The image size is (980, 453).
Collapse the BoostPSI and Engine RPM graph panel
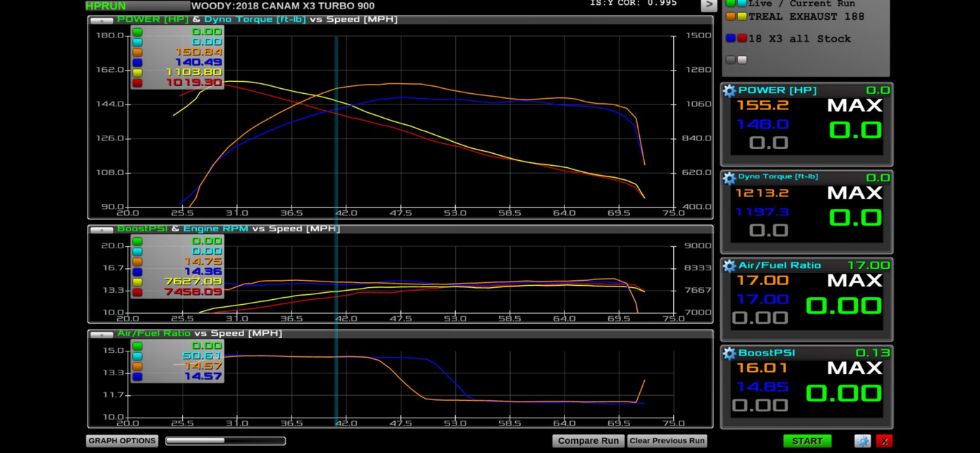102,229
